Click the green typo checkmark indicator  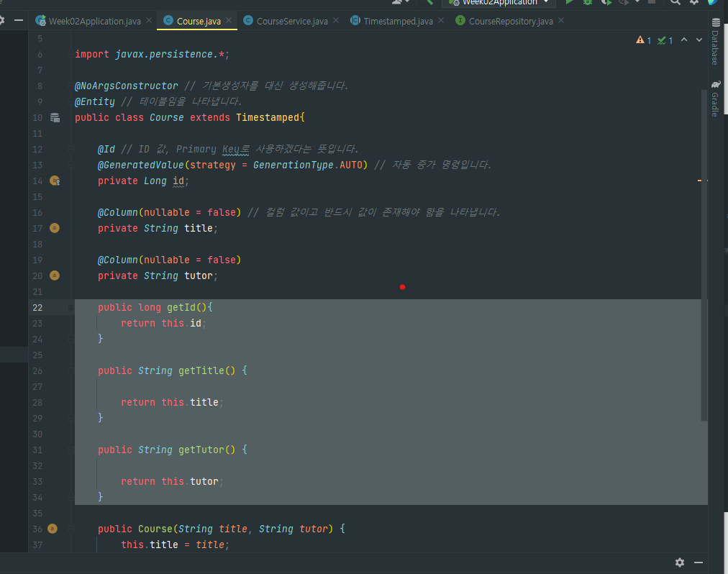665,40
